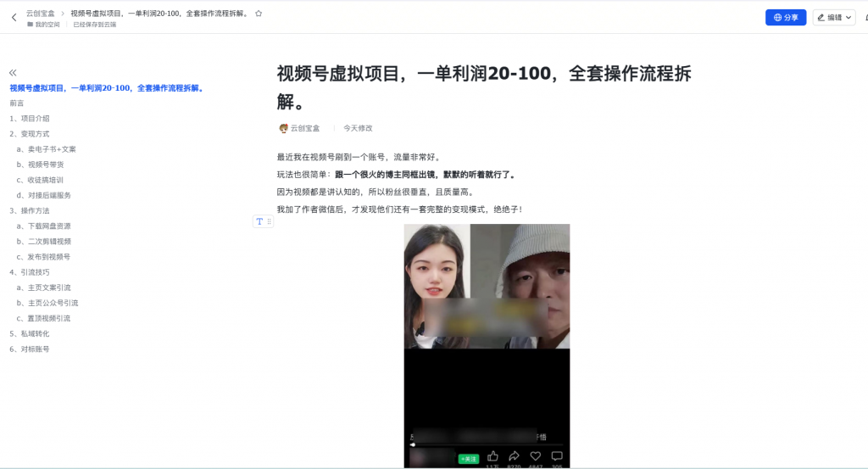
Task: Click the embedded video screenshot image
Action: pos(487,345)
